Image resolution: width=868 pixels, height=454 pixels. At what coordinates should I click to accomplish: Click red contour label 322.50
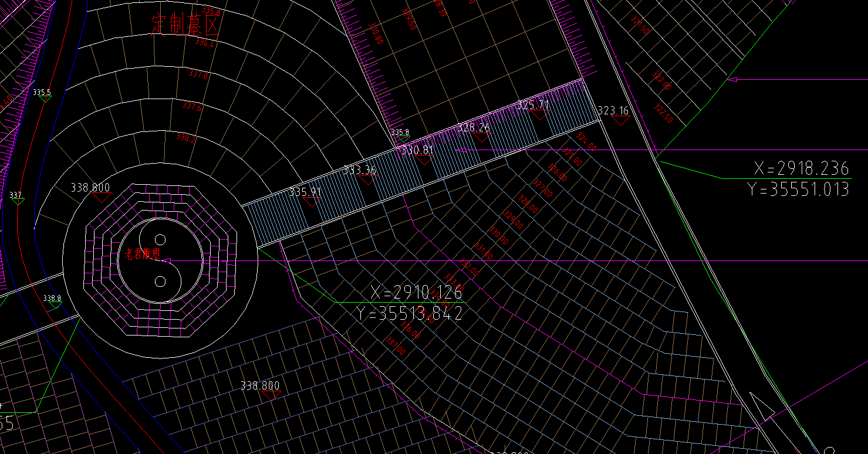663,114
